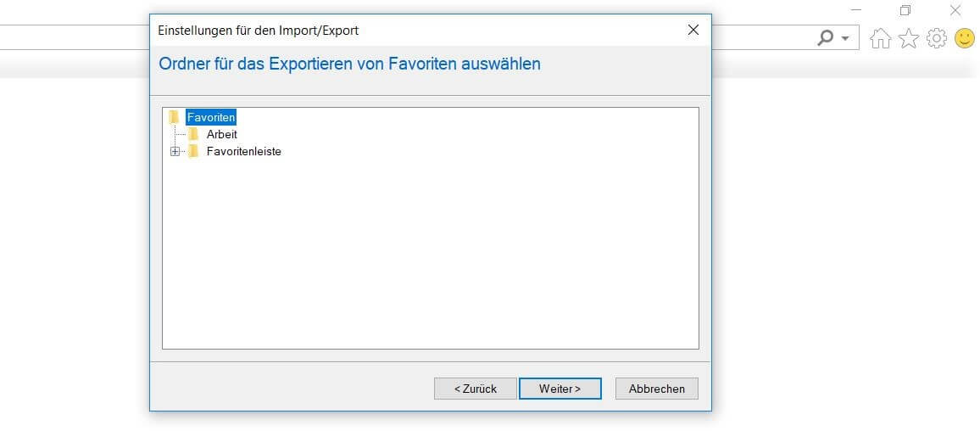Screen dimensions: 980x431
Task: Choose the Arbeit folder label
Action: click(222, 134)
